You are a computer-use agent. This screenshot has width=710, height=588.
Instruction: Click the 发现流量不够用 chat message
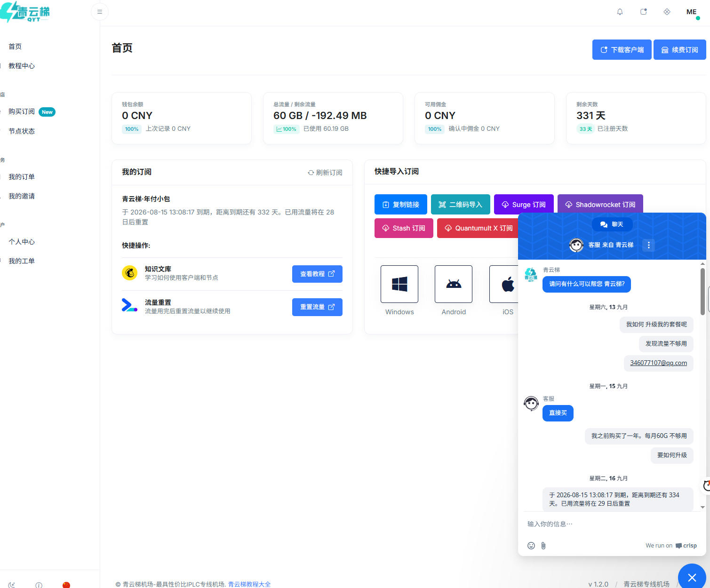pyautogui.click(x=666, y=344)
